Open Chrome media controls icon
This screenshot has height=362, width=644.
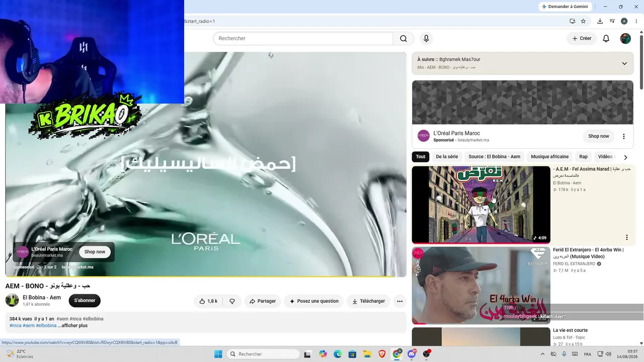point(612,21)
